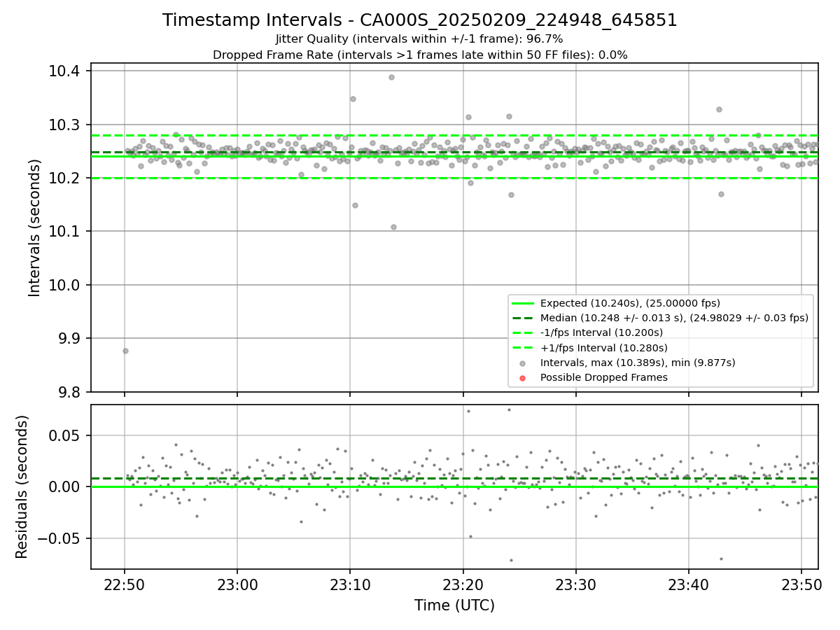
Task: Click the red dot marker in legend
Action: point(523,377)
